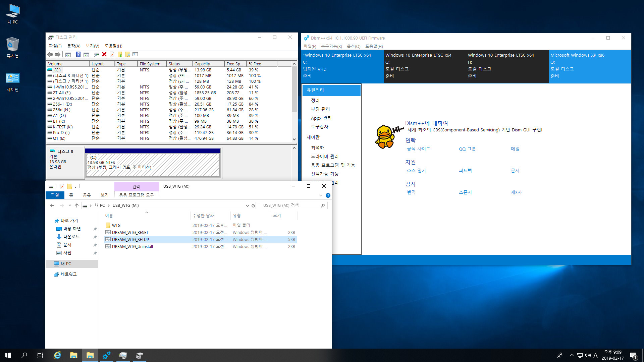This screenshot has height=362, width=644.
Task: Expand the Explorer ribbon with the chevron
Action: (x=320, y=195)
